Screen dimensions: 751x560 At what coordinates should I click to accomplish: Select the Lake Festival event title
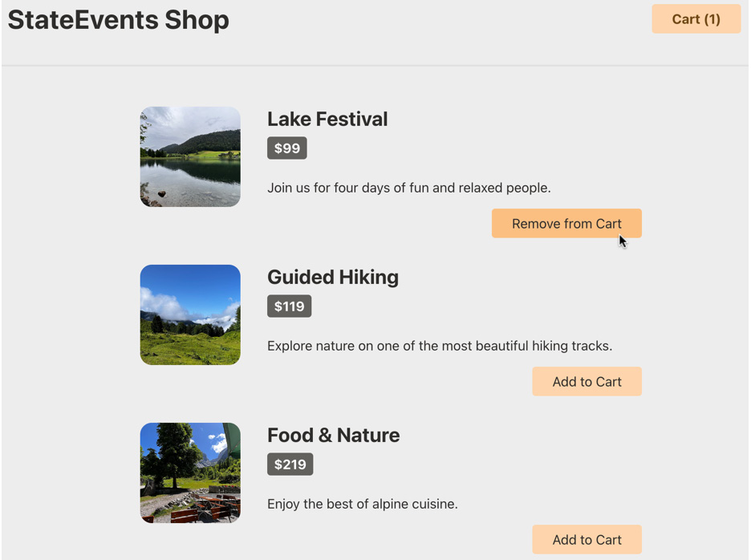point(327,120)
